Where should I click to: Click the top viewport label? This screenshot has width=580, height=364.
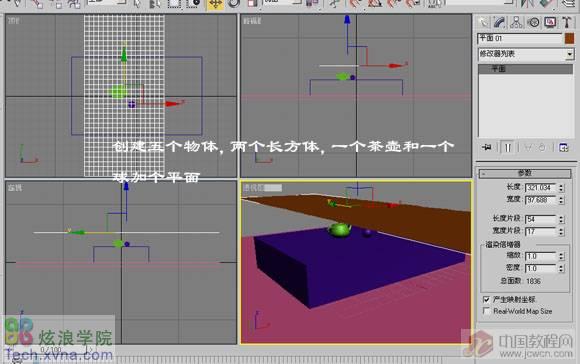pyautogui.click(x=14, y=21)
